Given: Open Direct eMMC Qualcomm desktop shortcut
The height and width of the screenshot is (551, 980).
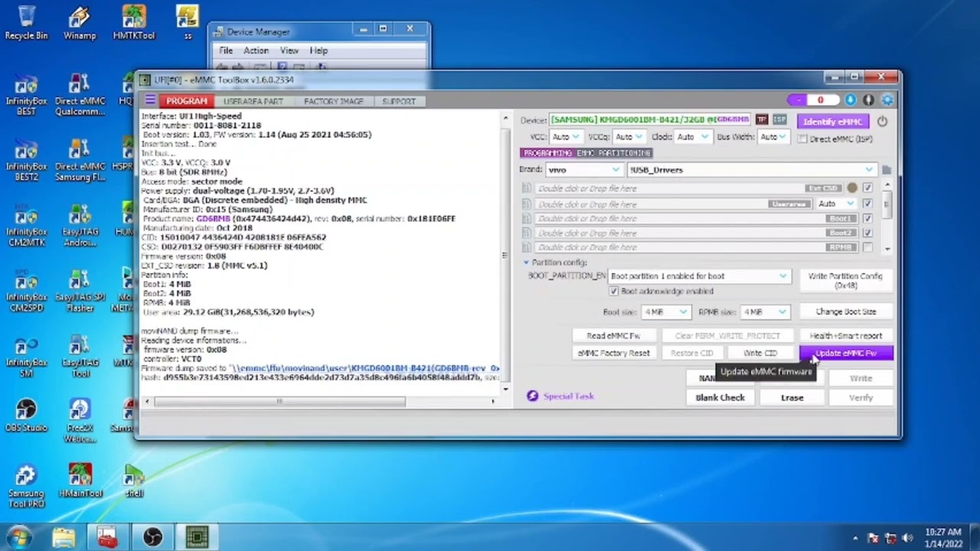Looking at the screenshot, I should tap(80, 95).
